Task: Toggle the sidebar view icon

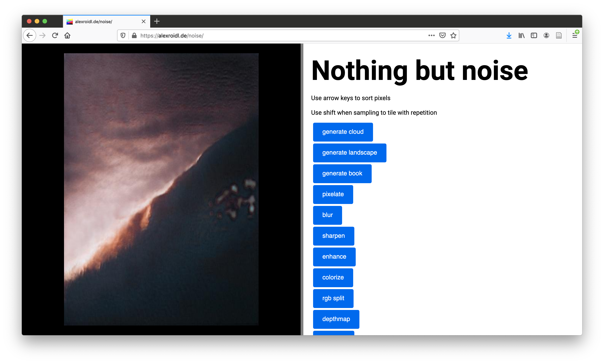Action: tap(534, 36)
